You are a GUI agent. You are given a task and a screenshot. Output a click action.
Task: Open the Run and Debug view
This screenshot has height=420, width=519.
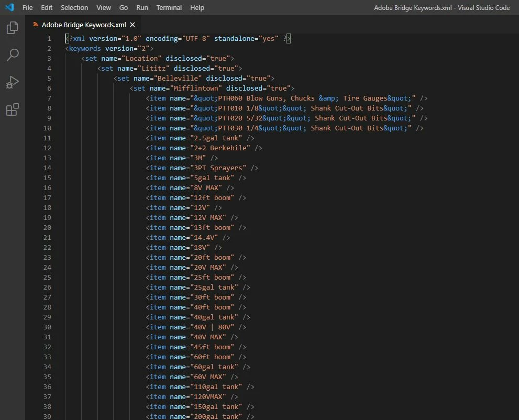(x=12, y=82)
